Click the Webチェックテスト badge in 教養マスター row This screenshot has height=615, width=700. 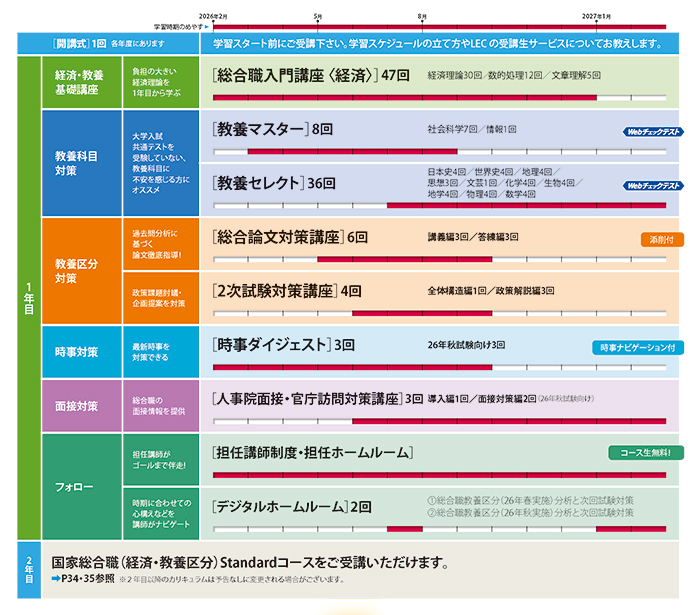point(653,132)
